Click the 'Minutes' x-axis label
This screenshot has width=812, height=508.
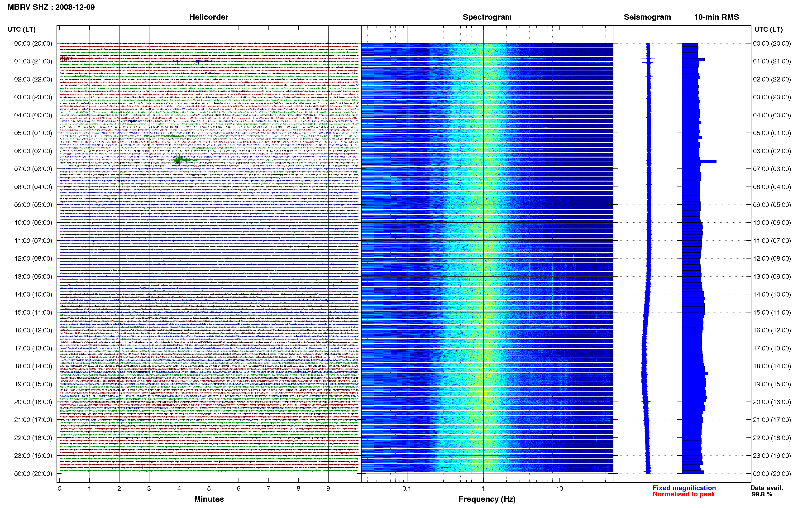(209, 499)
